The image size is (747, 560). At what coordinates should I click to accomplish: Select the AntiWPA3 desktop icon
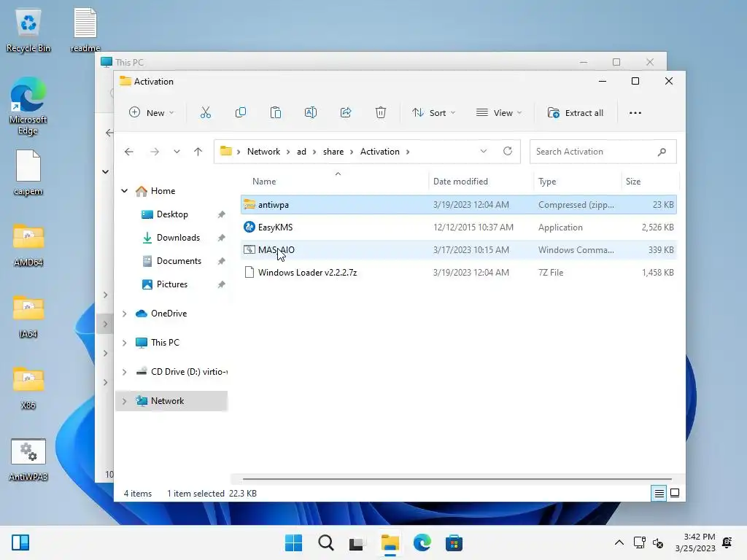click(x=28, y=460)
